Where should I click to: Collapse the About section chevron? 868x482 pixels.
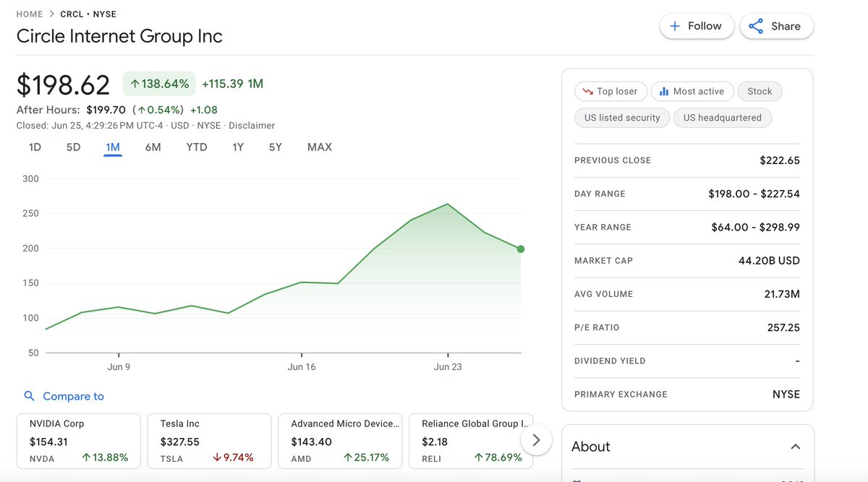click(796, 447)
